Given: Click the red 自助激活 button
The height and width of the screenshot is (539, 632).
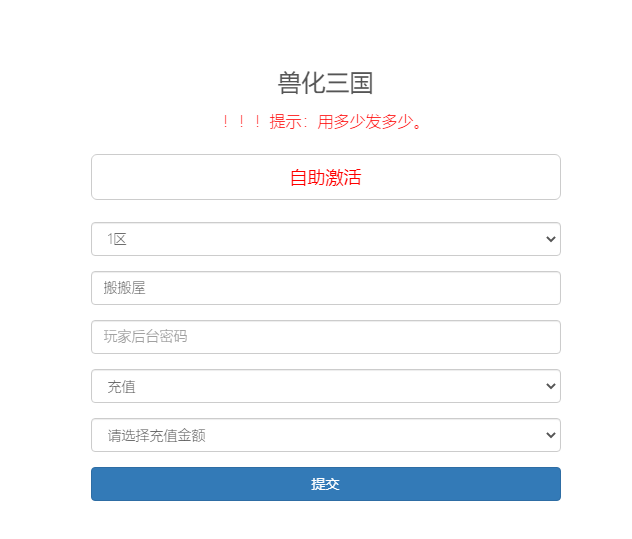Looking at the screenshot, I should [x=325, y=178].
